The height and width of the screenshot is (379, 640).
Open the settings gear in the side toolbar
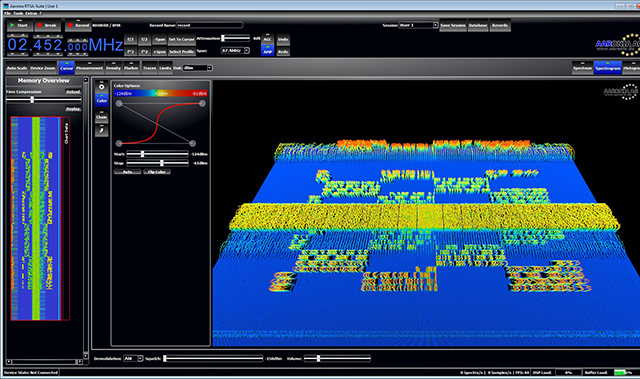click(102, 86)
